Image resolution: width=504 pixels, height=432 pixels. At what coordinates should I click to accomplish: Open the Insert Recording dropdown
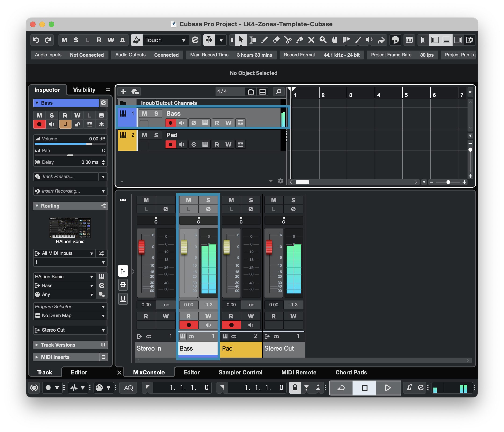pos(103,191)
